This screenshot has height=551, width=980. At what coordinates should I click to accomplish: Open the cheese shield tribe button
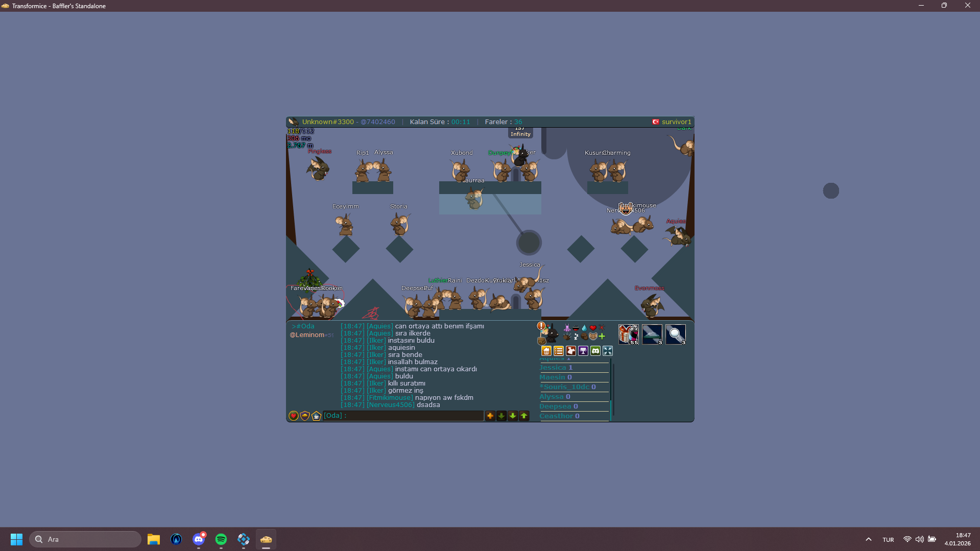click(x=305, y=416)
